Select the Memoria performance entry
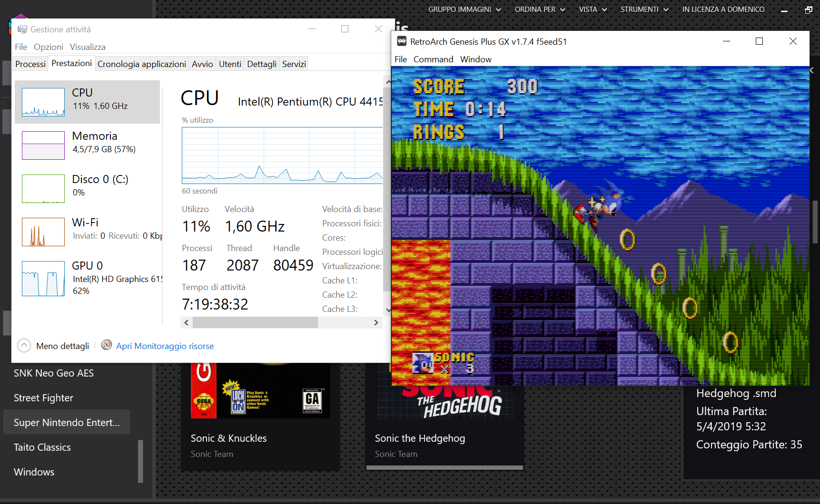Viewport: 820px width, 504px height. pos(88,145)
